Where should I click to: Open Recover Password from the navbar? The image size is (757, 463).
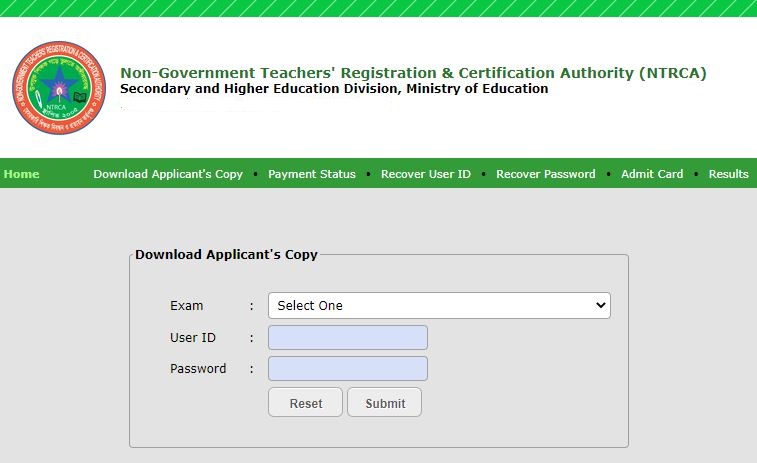pos(546,174)
